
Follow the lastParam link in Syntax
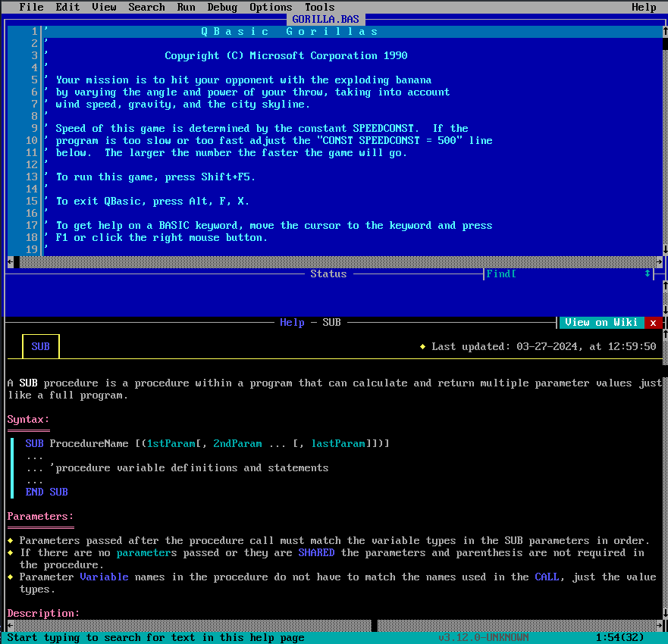coord(338,443)
